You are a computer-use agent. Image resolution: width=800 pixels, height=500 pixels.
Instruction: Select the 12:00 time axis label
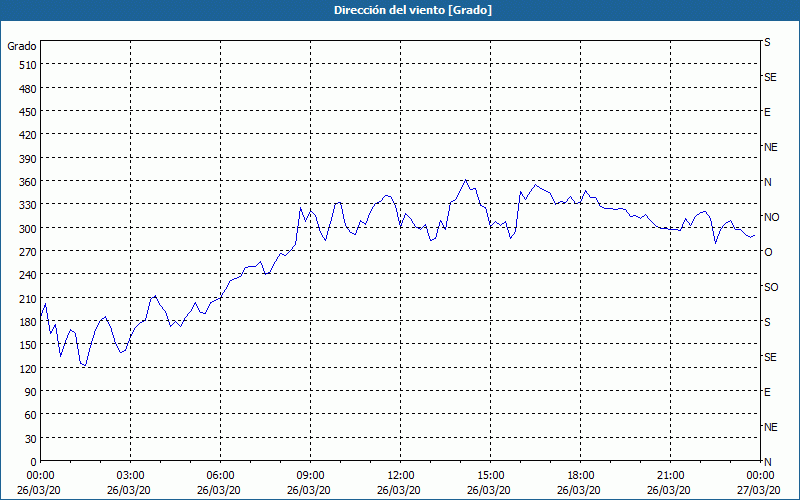[401, 476]
